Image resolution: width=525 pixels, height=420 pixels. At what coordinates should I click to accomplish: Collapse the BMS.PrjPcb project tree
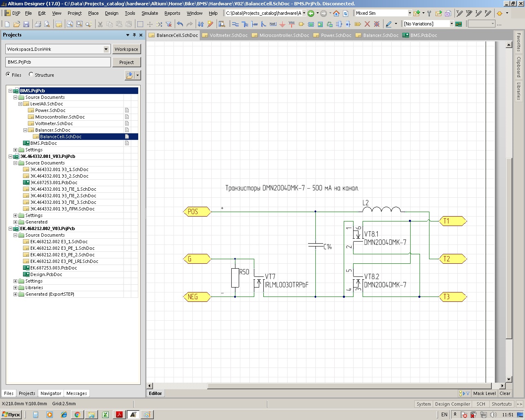11,91
